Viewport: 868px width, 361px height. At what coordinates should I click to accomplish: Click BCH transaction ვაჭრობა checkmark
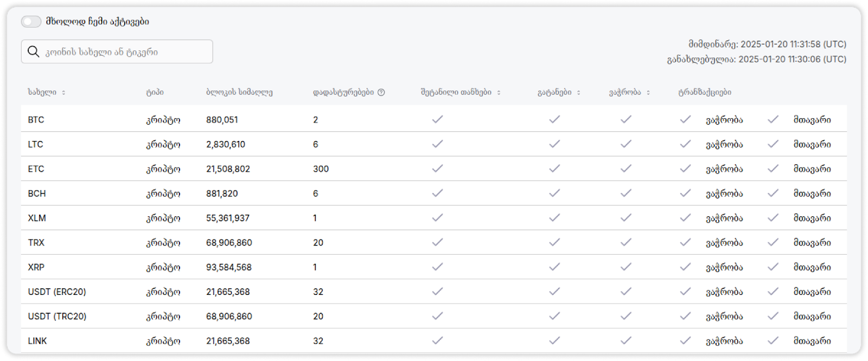686,193
